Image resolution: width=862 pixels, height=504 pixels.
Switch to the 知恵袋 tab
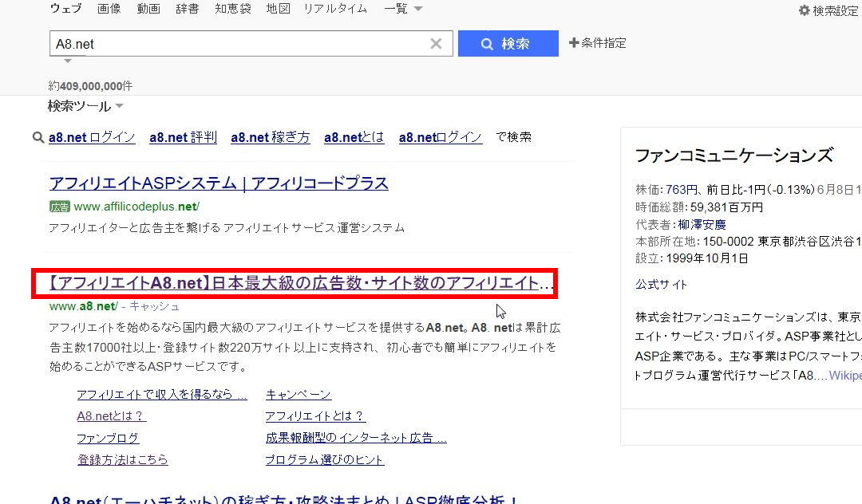pos(233,8)
